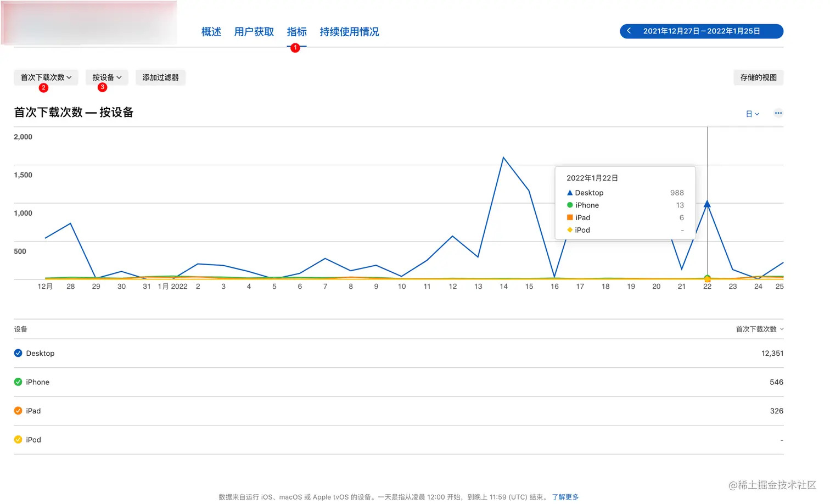This screenshot has width=830, height=504.
Task: Select the 指标 tab
Action: pyautogui.click(x=296, y=32)
